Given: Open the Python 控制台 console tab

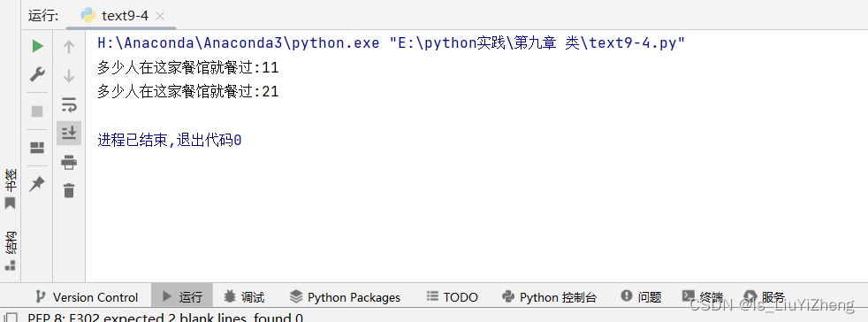Looking at the screenshot, I should pos(549,297).
